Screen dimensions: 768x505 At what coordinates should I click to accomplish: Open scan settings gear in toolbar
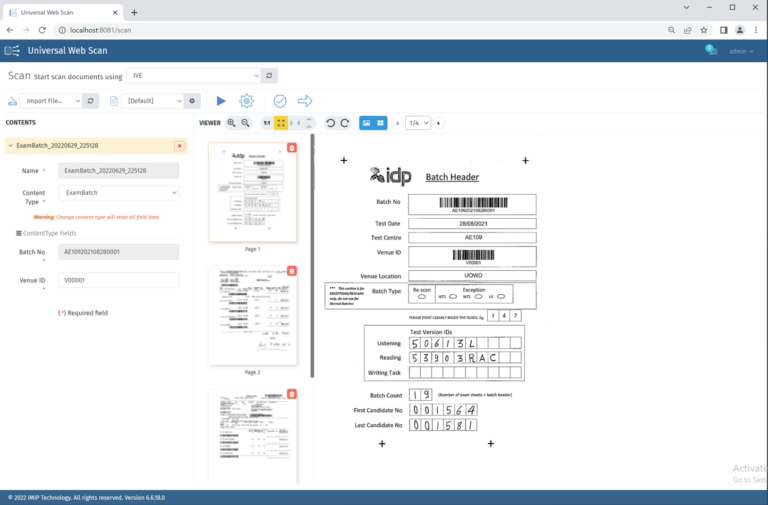pos(246,101)
